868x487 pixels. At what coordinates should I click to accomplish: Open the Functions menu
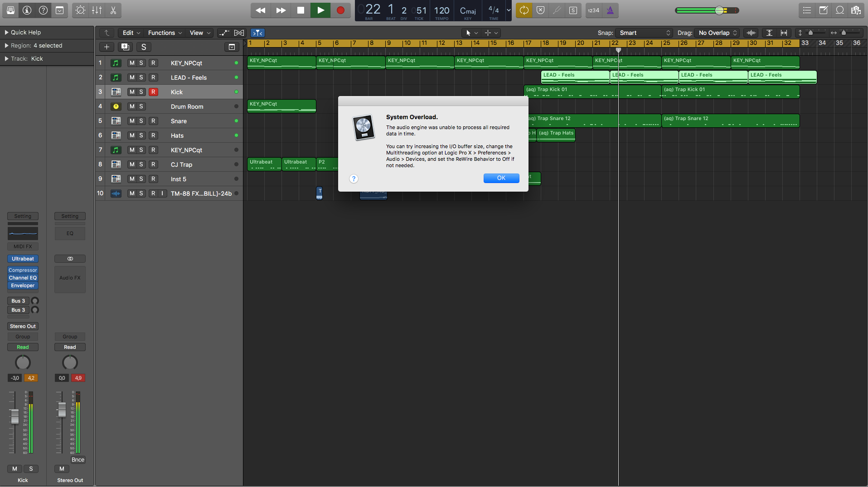[165, 33]
